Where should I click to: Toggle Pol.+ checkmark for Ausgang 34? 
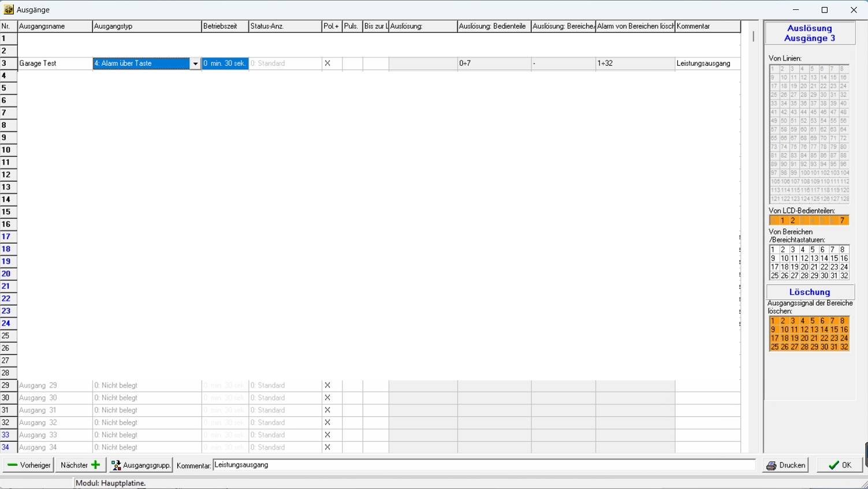pos(327,447)
